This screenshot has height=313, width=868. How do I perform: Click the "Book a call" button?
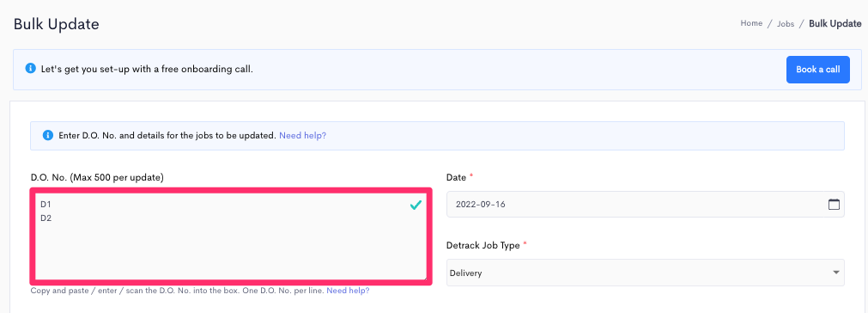[817, 70]
